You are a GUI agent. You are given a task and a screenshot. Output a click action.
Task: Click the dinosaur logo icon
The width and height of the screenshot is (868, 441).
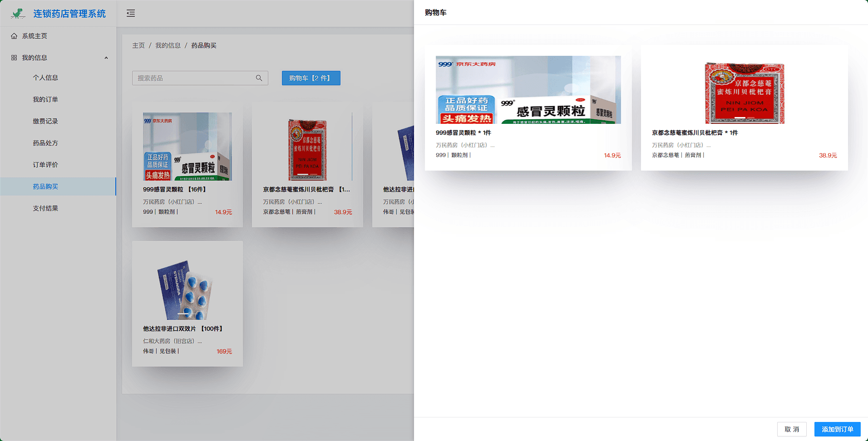pyautogui.click(x=18, y=14)
